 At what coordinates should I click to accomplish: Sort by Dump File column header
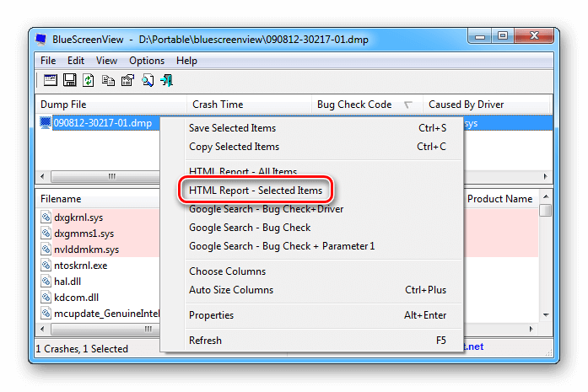tap(111, 105)
